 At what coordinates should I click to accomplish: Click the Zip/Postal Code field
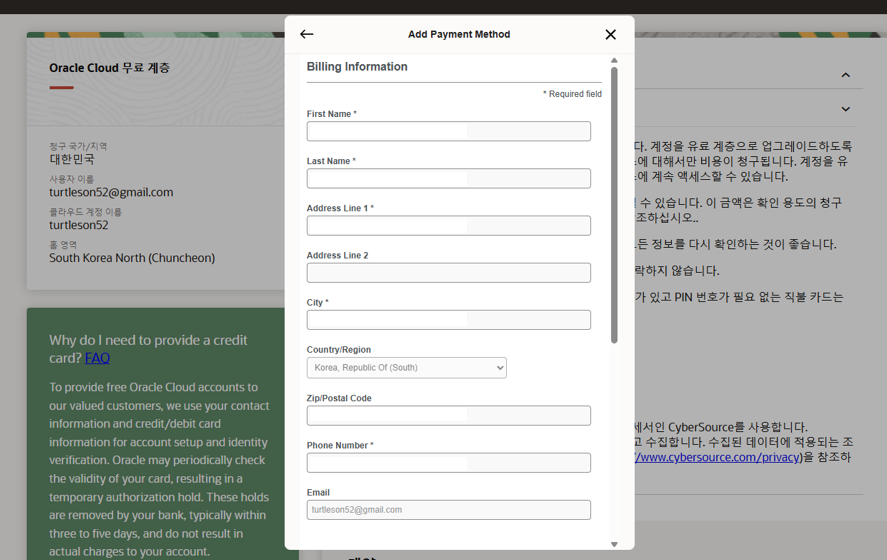(449, 416)
